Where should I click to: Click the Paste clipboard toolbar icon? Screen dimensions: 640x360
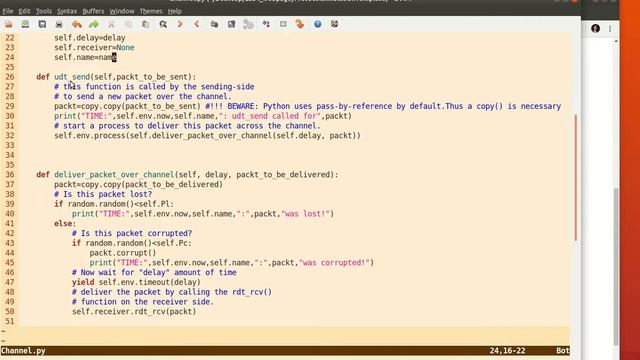pyautogui.click(x=145, y=24)
